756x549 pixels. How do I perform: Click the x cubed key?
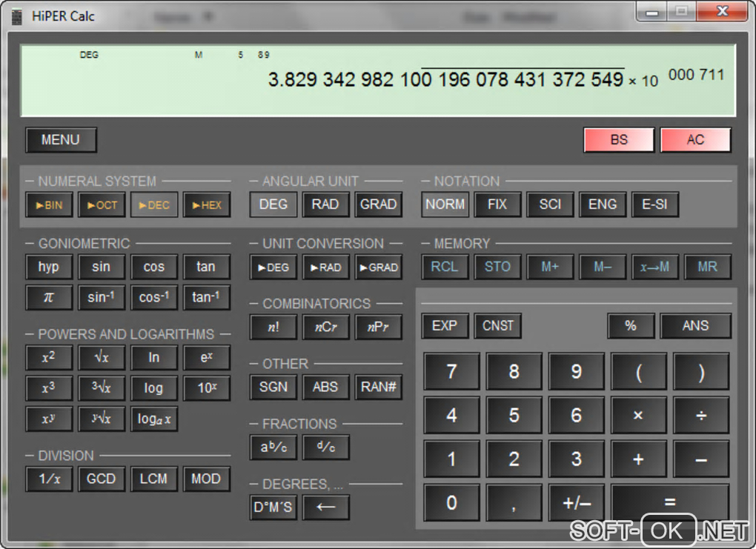[x=49, y=388]
